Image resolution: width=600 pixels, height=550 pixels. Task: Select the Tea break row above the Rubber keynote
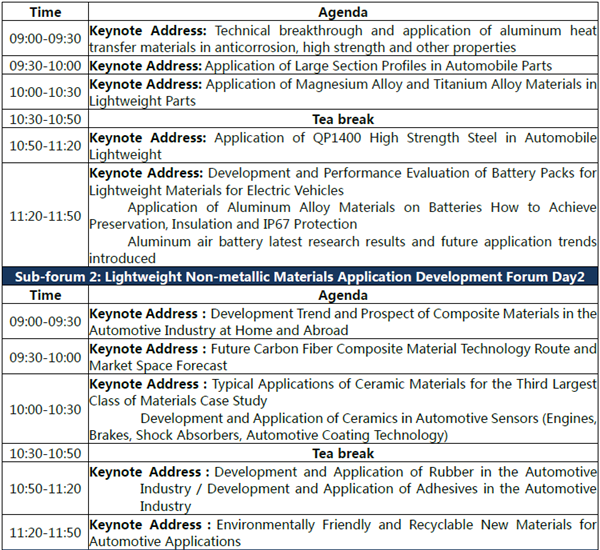[x=342, y=453]
